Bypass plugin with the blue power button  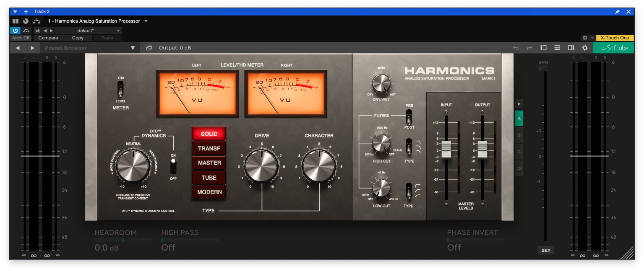(x=15, y=31)
